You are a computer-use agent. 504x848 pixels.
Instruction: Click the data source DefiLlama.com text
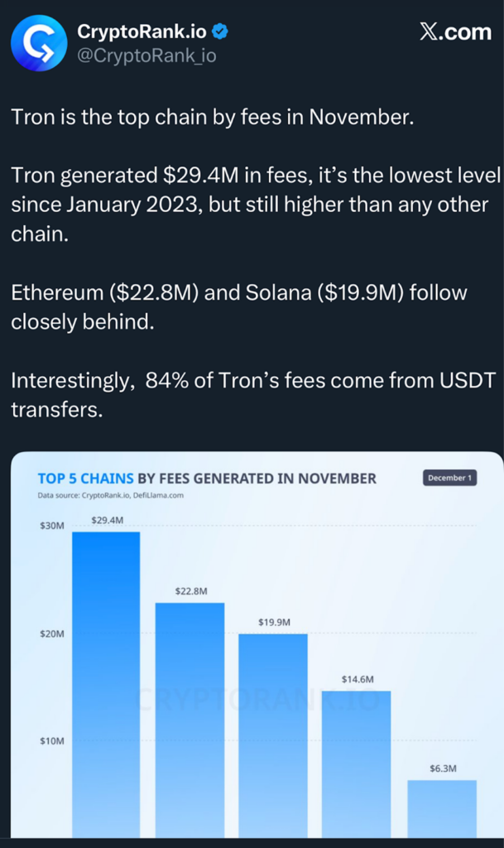point(165,494)
